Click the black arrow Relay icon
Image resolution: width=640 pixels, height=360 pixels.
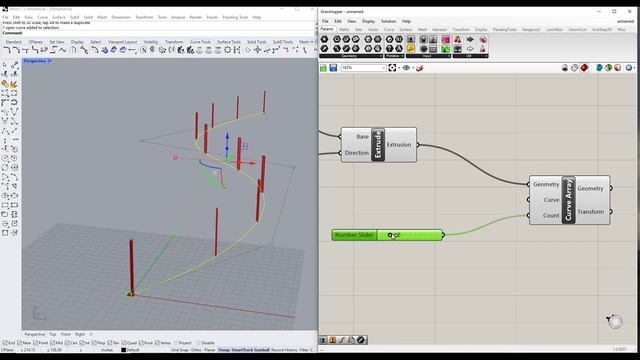(470, 39)
